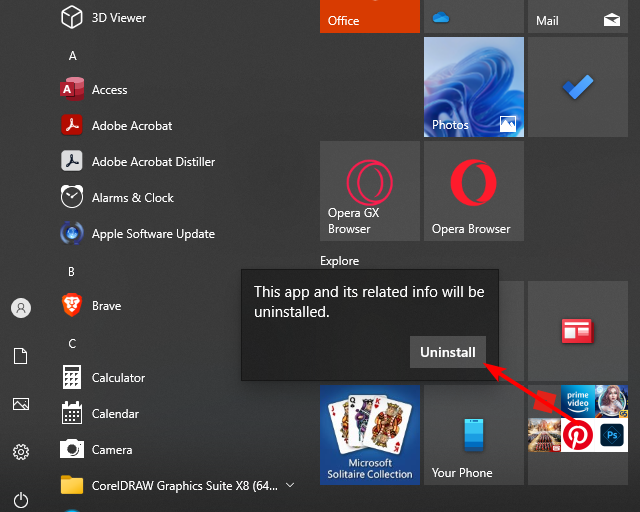Jump to letter C section header
Screen dimensions: 640x512
72,344
